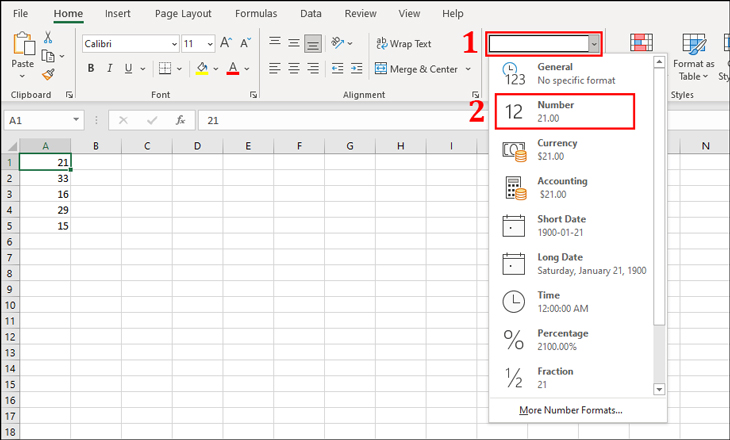730x440 pixels.
Task: Click scroll down arrow in format list
Action: click(659, 389)
